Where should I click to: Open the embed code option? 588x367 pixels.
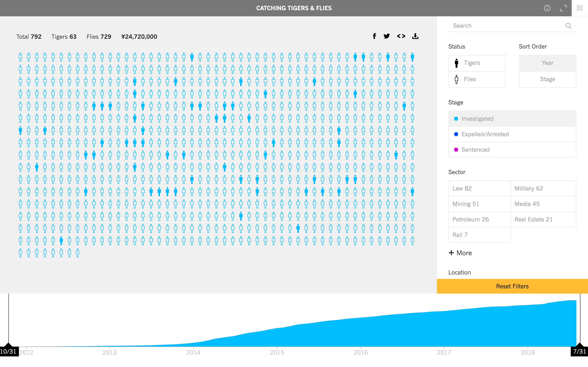[x=401, y=36]
